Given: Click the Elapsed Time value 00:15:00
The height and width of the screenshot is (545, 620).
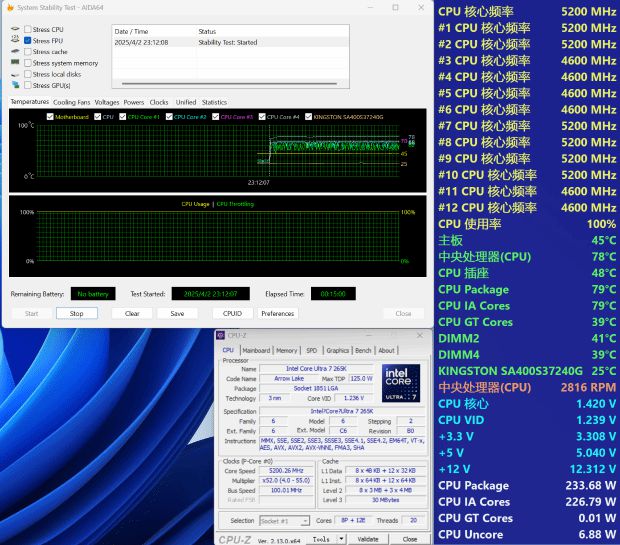Looking at the screenshot, I should point(333,294).
